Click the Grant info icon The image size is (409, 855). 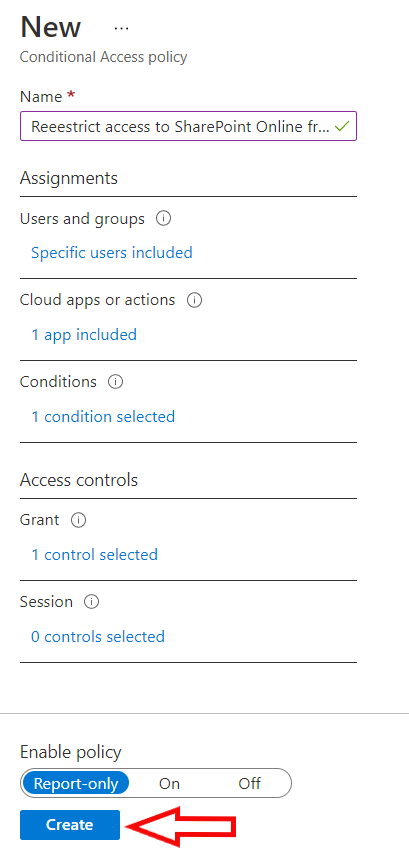79,520
